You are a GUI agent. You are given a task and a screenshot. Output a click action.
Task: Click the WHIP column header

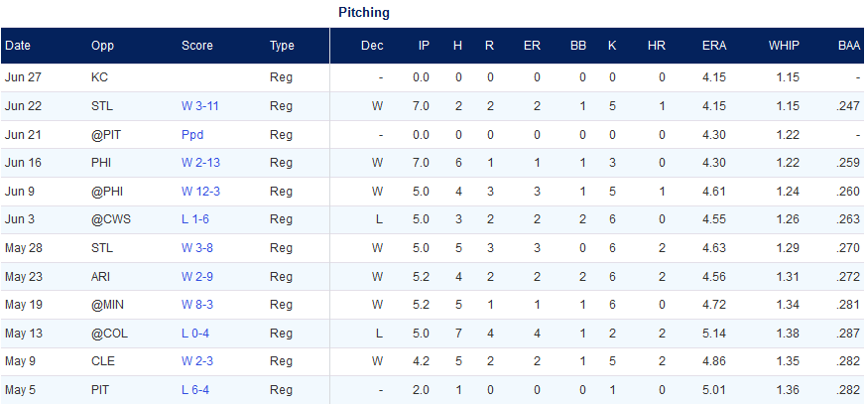coord(784,46)
